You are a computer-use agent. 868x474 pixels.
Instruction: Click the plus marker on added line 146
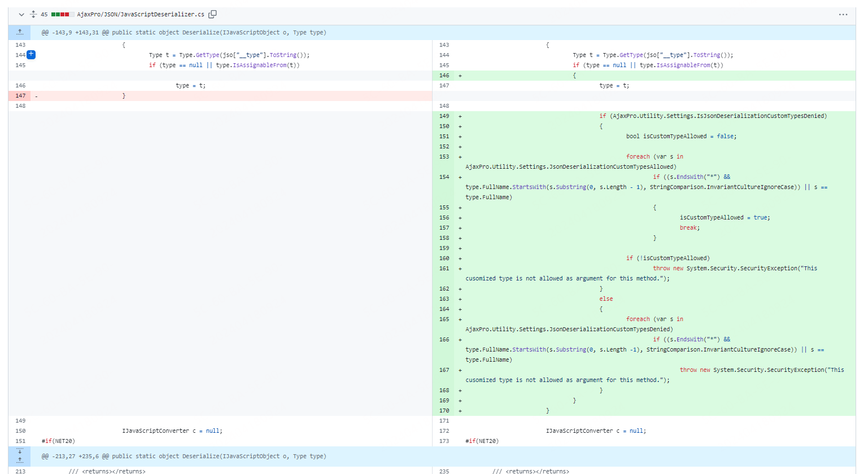pyautogui.click(x=460, y=76)
